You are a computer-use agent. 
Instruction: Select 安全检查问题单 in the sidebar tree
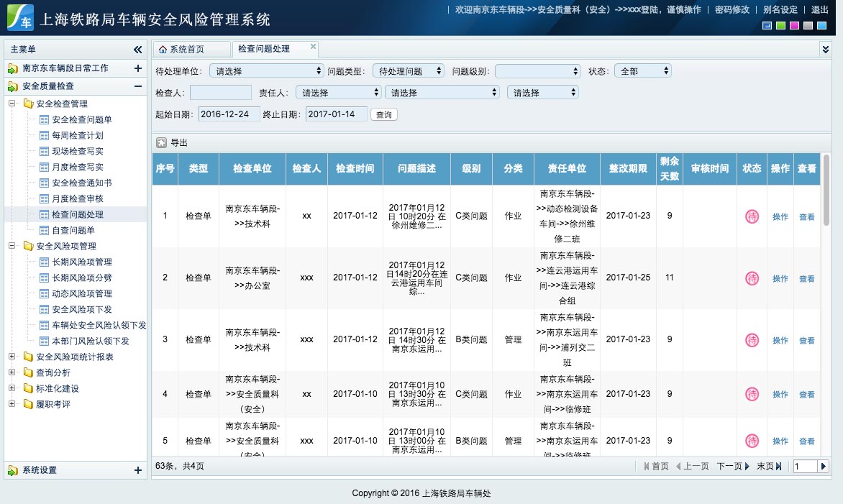click(x=81, y=119)
